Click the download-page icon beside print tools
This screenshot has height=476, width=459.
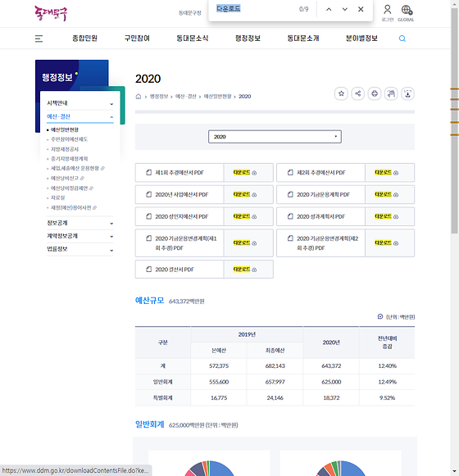point(407,93)
